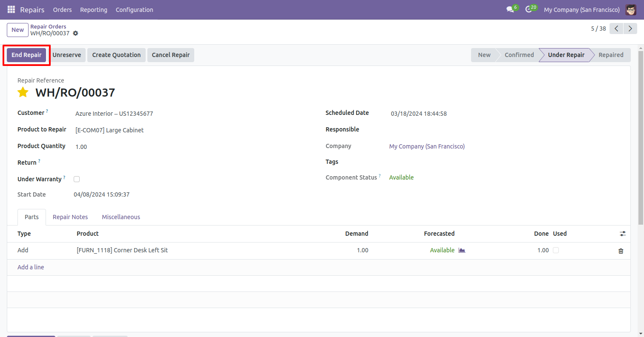Open the gear actions menu beside WH/RO/00037
644x337 pixels.
(x=76, y=33)
